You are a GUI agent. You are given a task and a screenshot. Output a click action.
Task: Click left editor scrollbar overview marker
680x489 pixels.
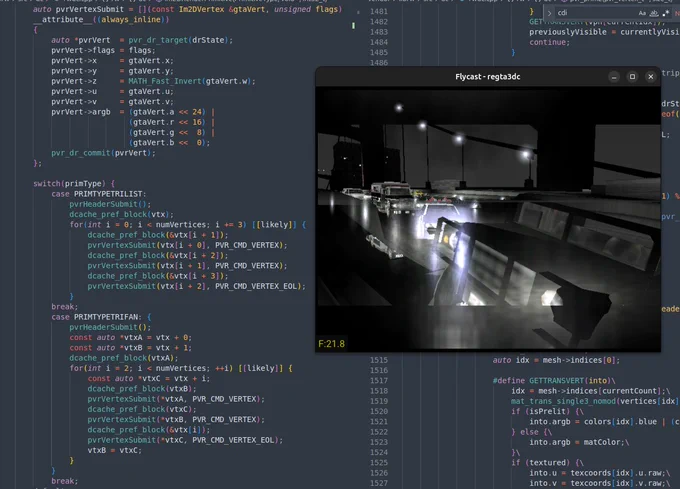click(x=353, y=26)
